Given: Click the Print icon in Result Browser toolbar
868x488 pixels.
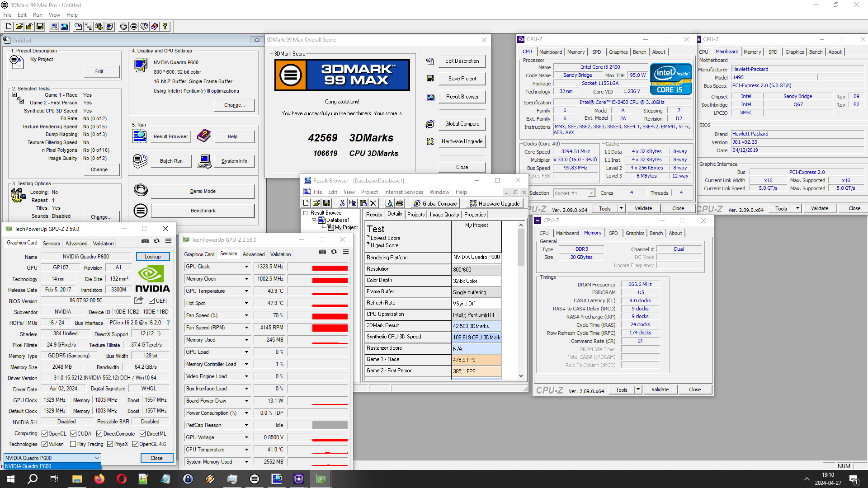Looking at the screenshot, I should tap(400, 203).
